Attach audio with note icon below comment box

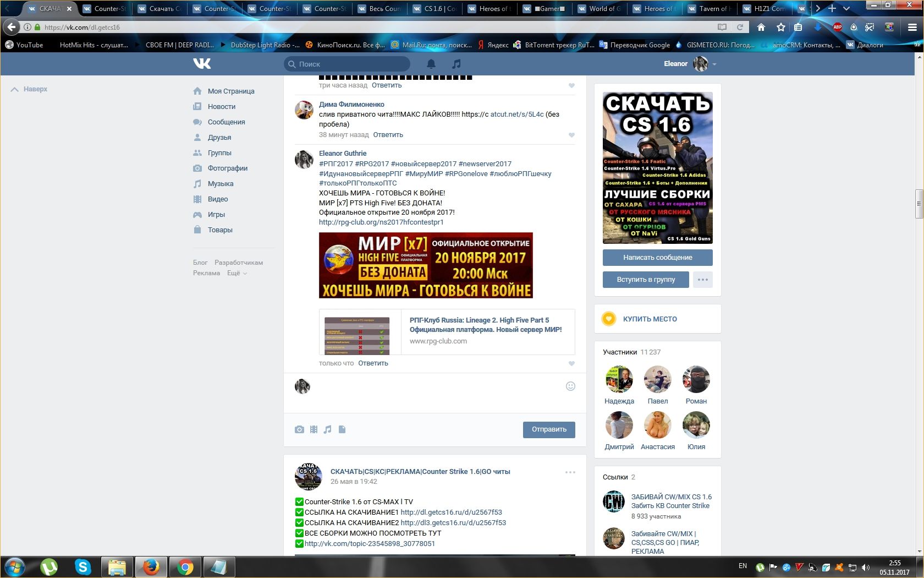(x=327, y=429)
